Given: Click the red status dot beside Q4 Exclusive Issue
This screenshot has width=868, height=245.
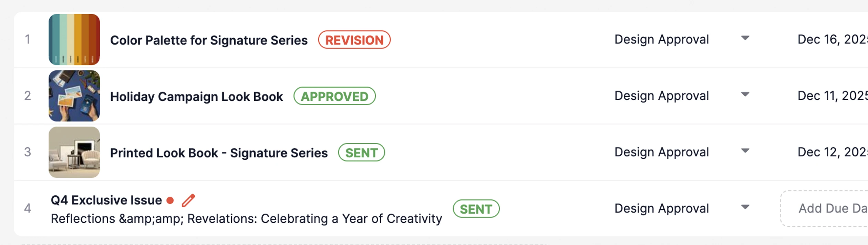Looking at the screenshot, I should (170, 200).
